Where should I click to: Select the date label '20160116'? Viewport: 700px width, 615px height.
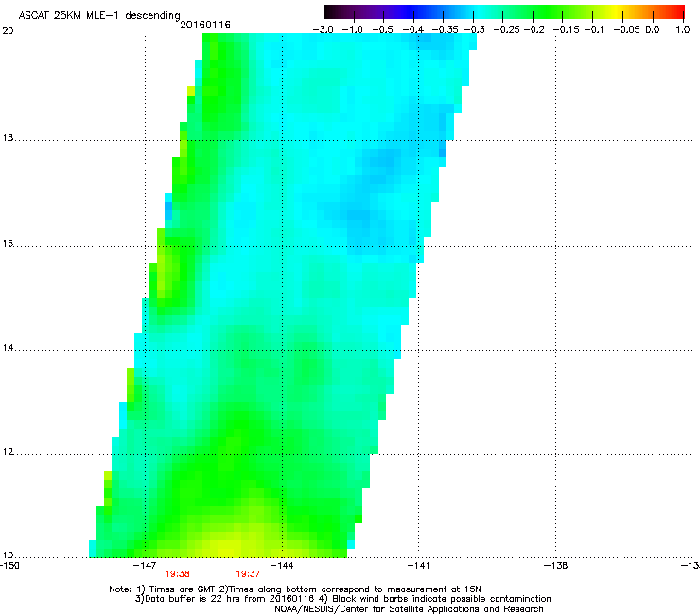pos(205,25)
